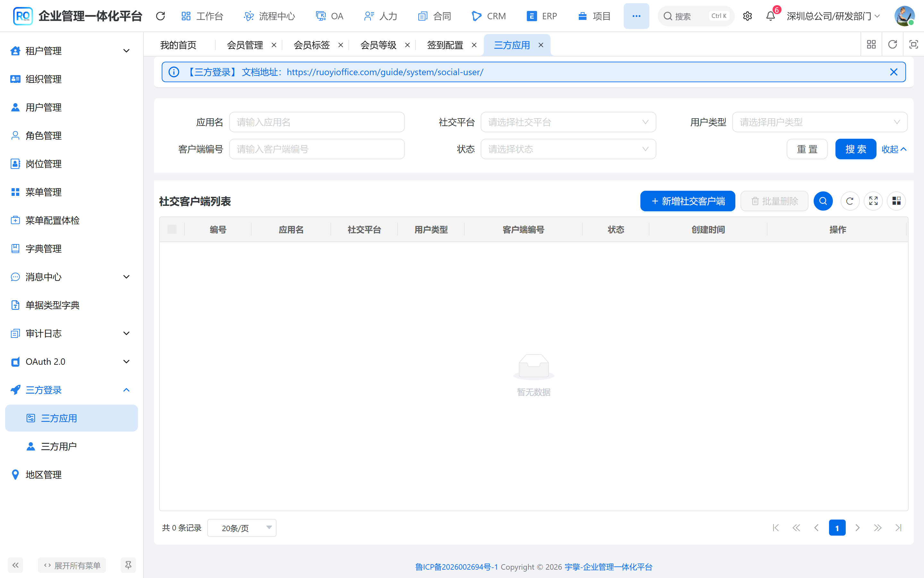Screen dimensions: 924x578
Task: Click the 新增社交客户端 button
Action: click(x=688, y=201)
